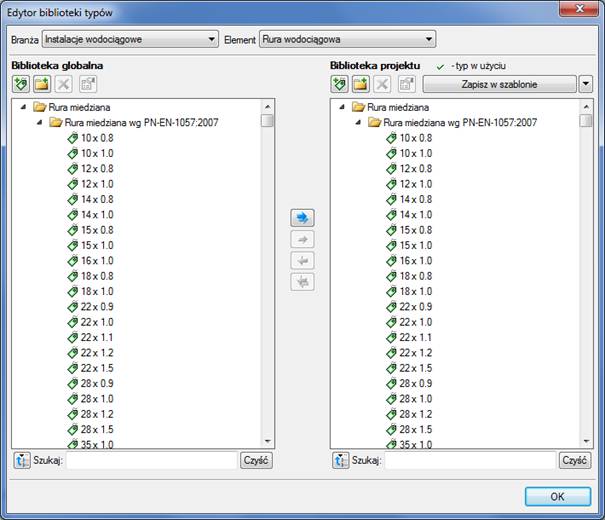Confirm with the OK button
The height and width of the screenshot is (520, 605).
(x=558, y=496)
